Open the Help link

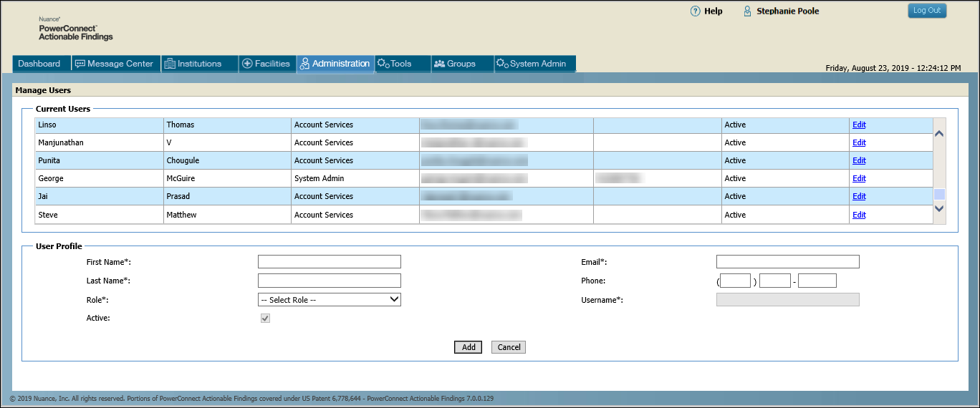click(714, 11)
